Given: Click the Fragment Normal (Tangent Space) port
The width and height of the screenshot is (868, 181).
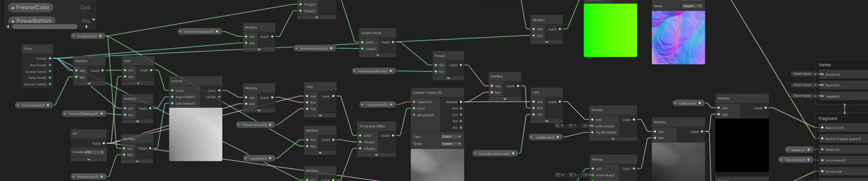Looking at the screenshot, I should [822, 139].
